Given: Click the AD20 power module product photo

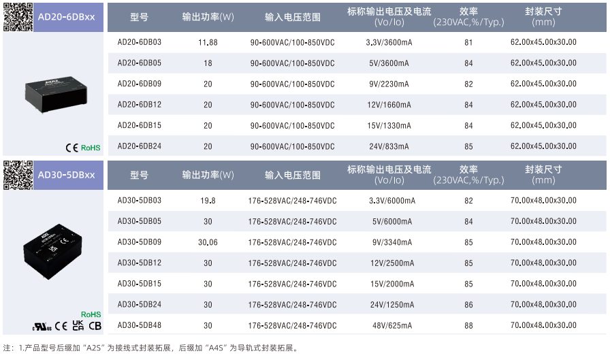Looking at the screenshot, I should 54,94.
